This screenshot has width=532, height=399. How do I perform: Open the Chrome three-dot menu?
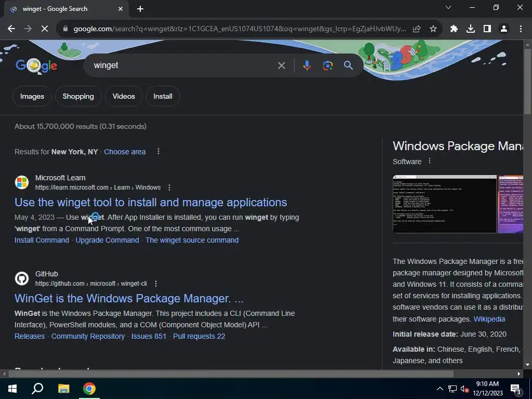(x=521, y=29)
